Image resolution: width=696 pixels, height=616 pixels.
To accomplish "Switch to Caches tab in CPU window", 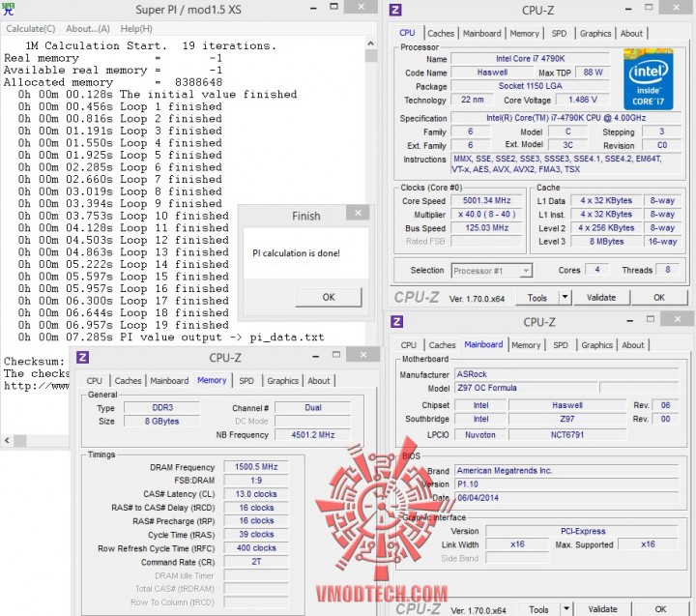I will (441, 33).
